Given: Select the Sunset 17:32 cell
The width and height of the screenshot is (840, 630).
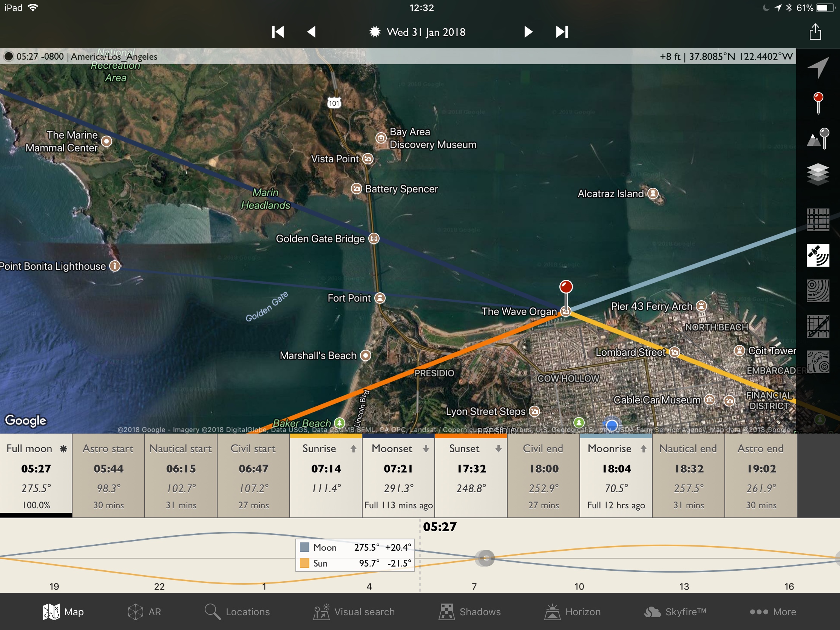Looking at the screenshot, I should [x=471, y=476].
